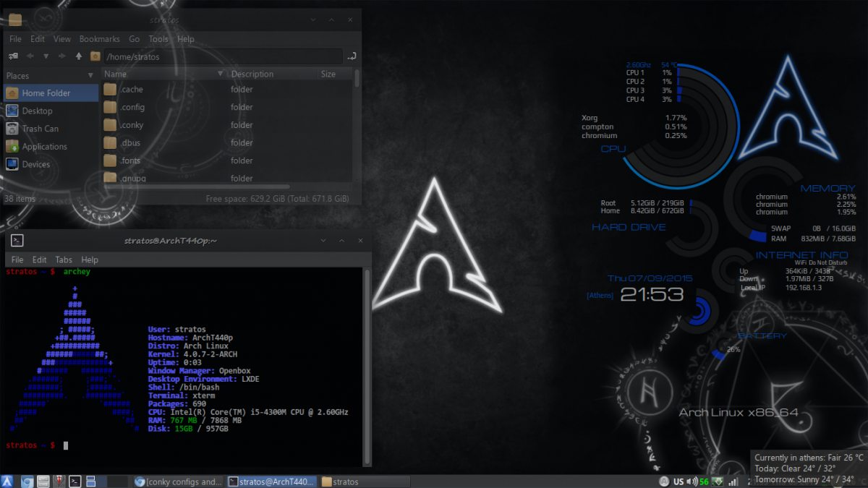Open Edit menu in file manager

(x=38, y=39)
